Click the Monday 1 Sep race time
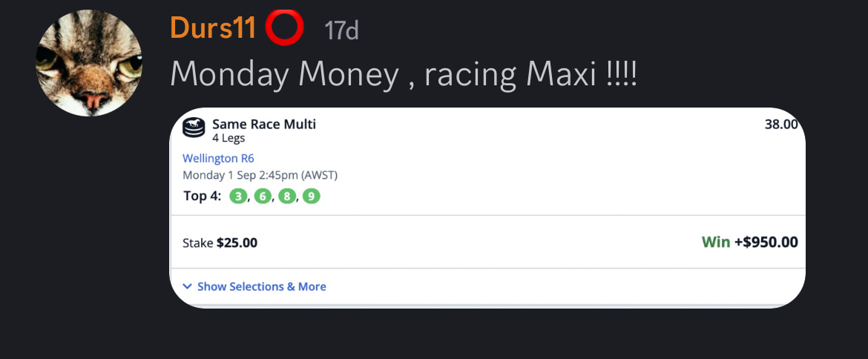Image resolution: width=868 pixels, height=359 pixels. [x=260, y=176]
